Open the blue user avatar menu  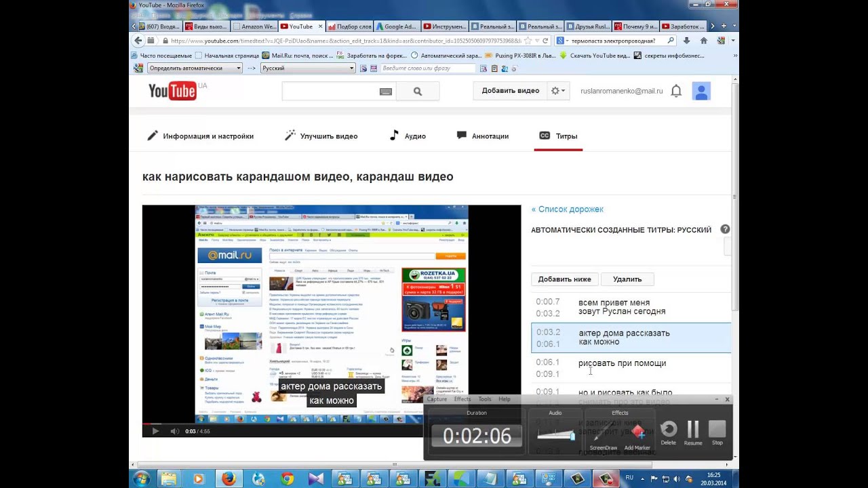click(x=701, y=91)
